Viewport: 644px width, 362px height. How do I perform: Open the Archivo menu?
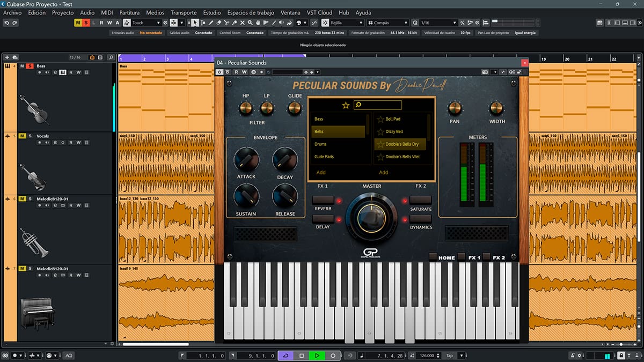(13, 12)
